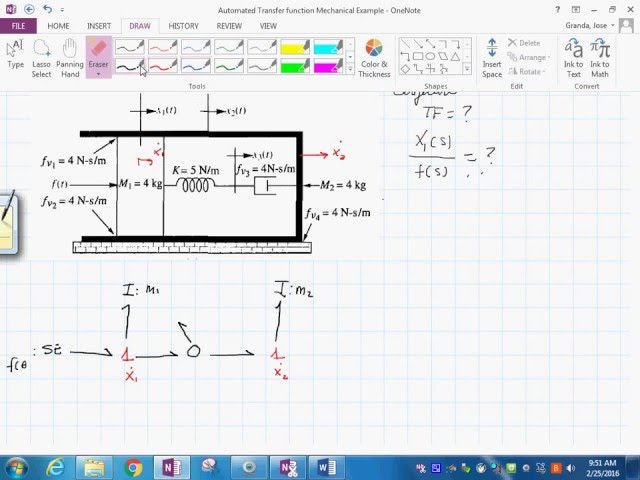The width and height of the screenshot is (640, 480).
Task: Switch to the HISTORY ribbon tab
Action: 183,26
